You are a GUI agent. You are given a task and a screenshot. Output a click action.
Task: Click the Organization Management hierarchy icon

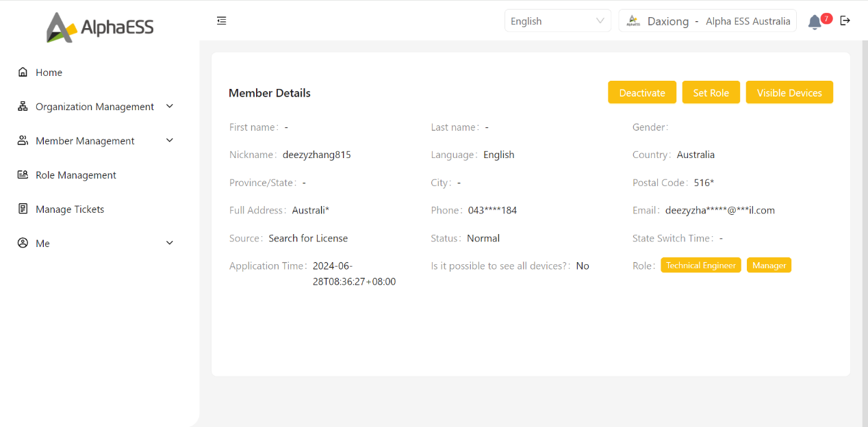tap(23, 107)
